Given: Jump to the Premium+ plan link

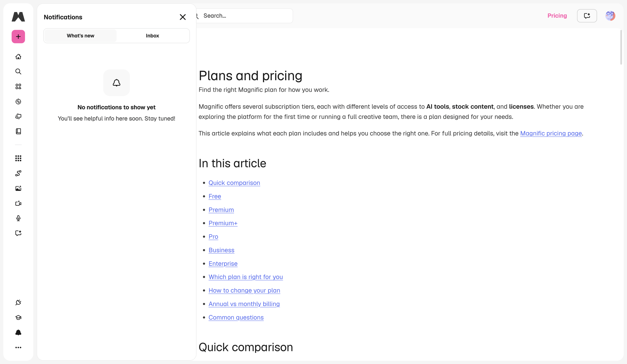Looking at the screenshot, I should point(223,223).
